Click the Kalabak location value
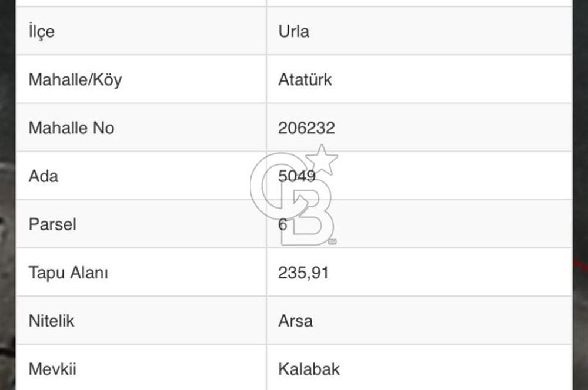This screenshot has width=588, height=390. point(309,369)
